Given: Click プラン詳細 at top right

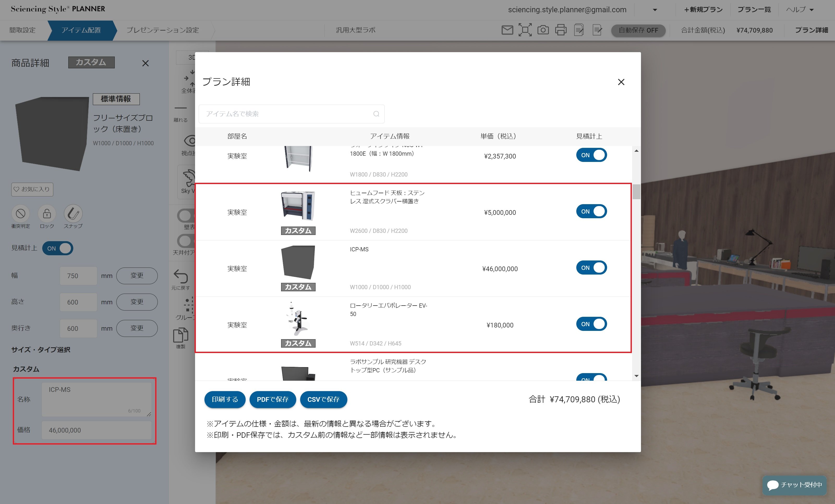Looking at the screenshot, I should 811,30.
